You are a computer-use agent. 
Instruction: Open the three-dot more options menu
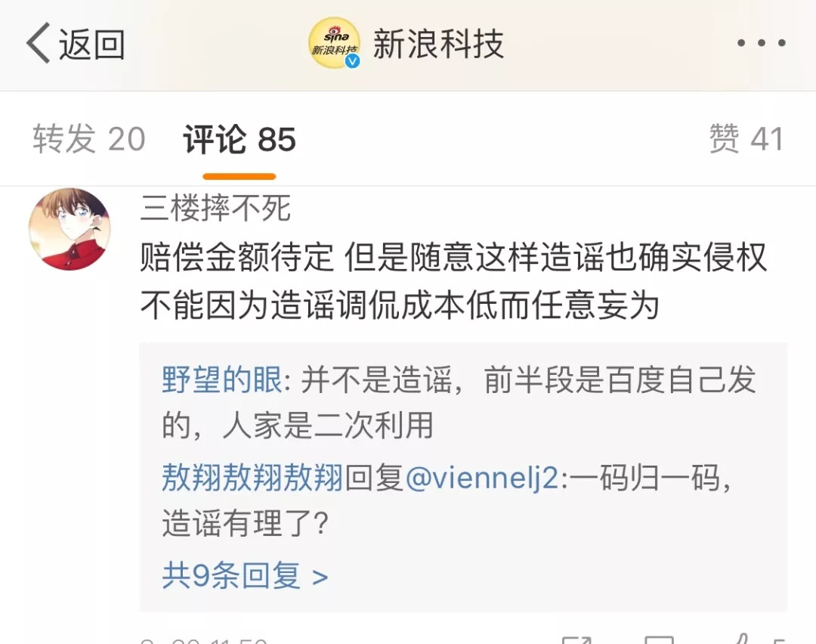tap(762, 43)
